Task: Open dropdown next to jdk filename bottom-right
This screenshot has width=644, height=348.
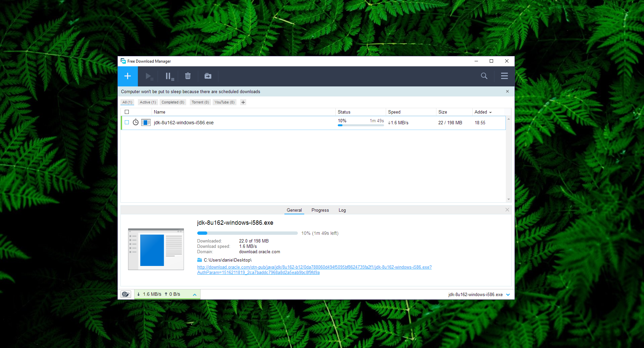Action: coord(508,295)
